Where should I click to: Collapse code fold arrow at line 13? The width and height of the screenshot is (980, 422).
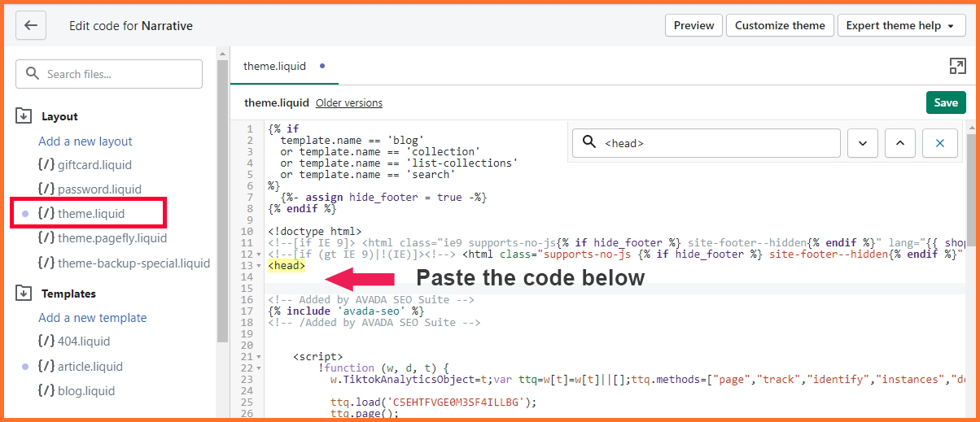pos(259,266)
